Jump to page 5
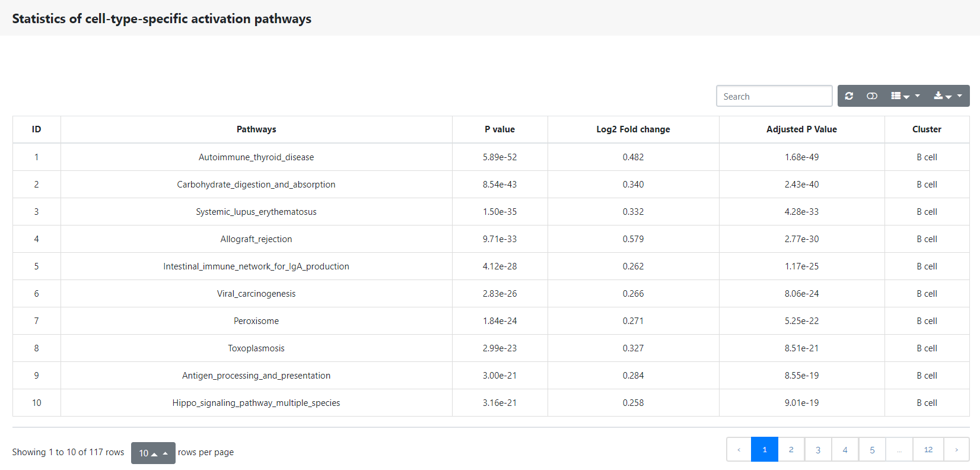The width and height of the screenshot is (980, 470). click(872, 450)
